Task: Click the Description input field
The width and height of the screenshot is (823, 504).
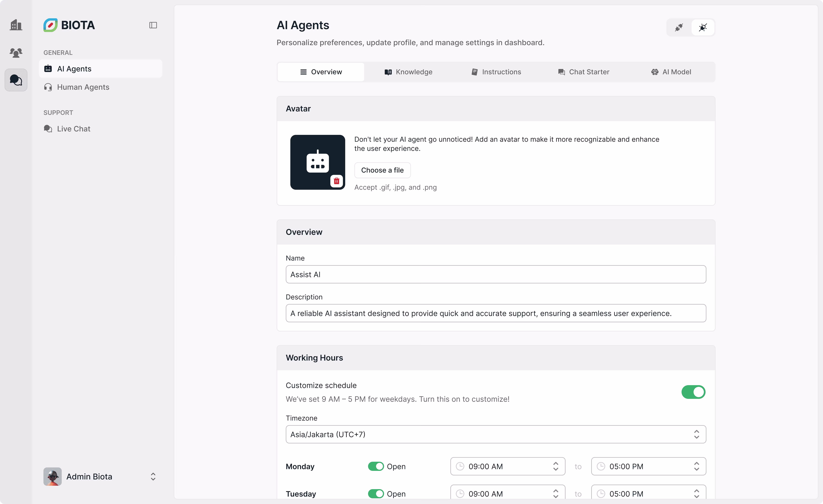Action: (x=496, y=313)
